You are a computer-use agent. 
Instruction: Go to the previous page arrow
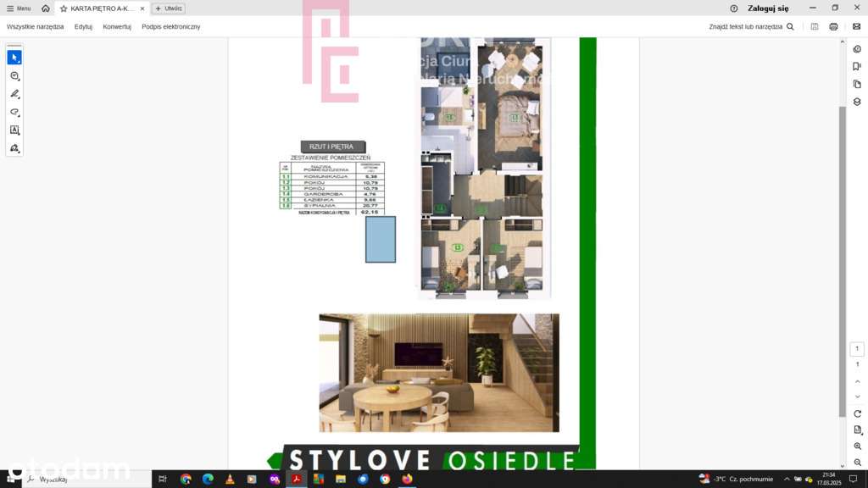coord(858,382)
